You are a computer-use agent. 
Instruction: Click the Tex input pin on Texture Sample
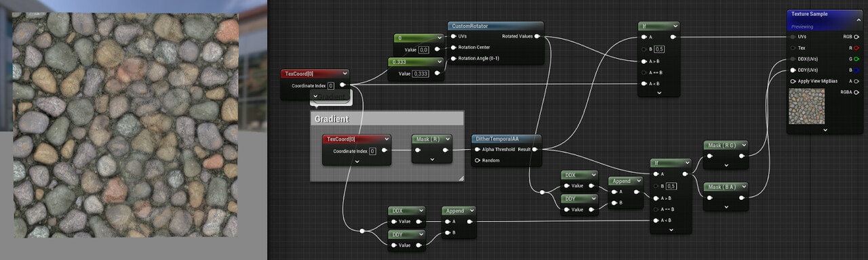click(x=793, y=48)
